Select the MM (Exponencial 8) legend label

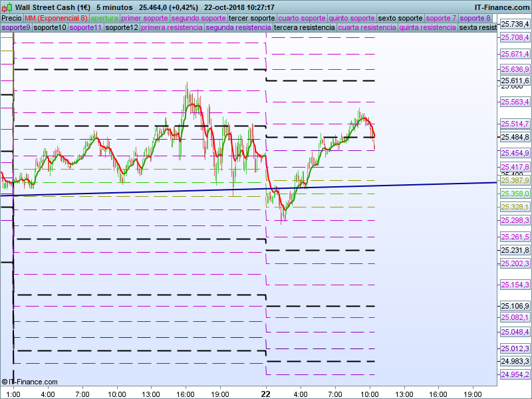tap(56, 19)
